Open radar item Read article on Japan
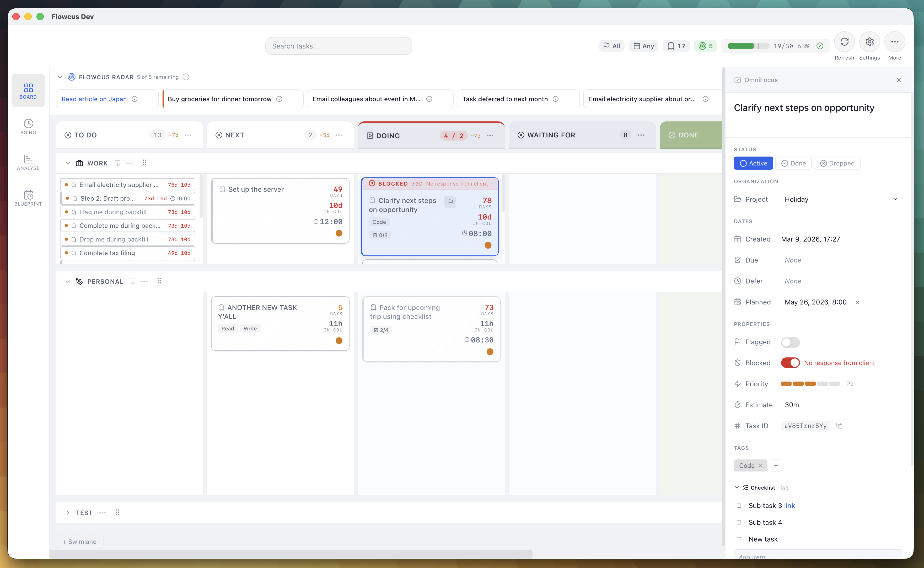Image resolution: width=924 pixels, height=568 pixels. [x=94, y=99]
